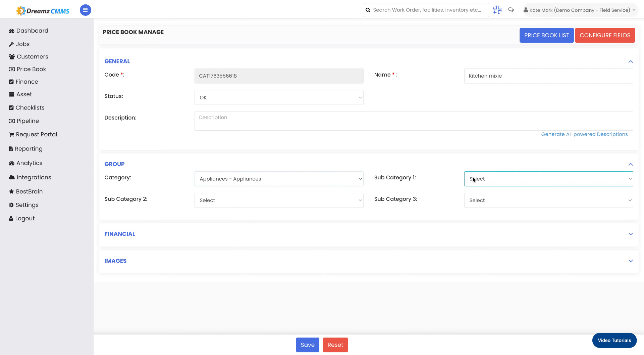Open the chat messages icon
Screen dimensions: 644x355
(x=511, y=10)
